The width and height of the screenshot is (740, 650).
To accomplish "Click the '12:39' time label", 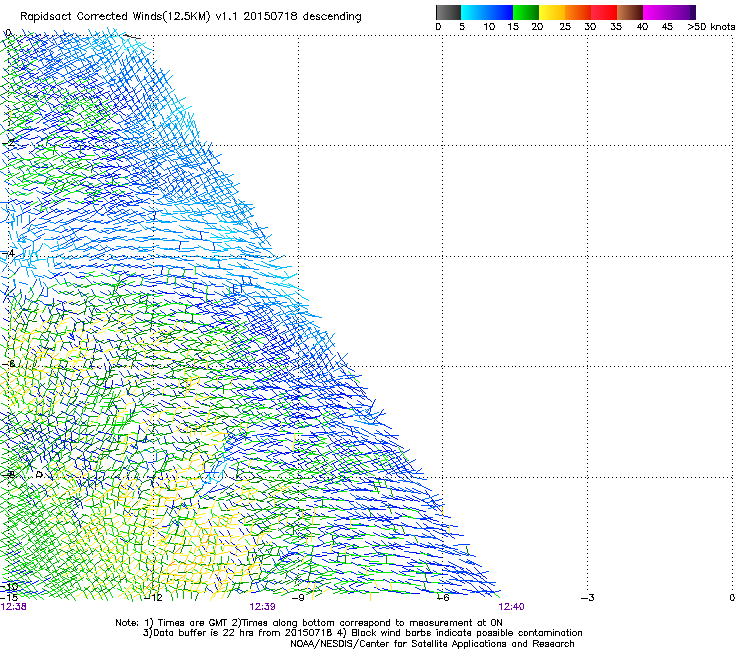I will pyautogui.click(x=262, y=607).
